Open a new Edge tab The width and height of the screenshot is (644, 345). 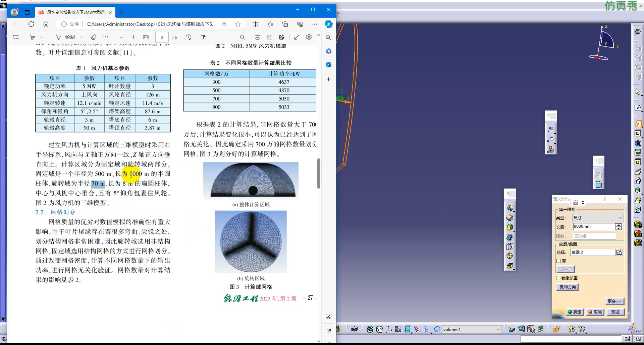[x=121, y=12]
